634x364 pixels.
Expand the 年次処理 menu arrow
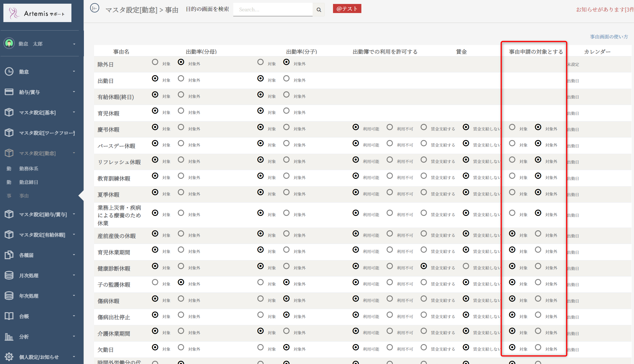74,296
